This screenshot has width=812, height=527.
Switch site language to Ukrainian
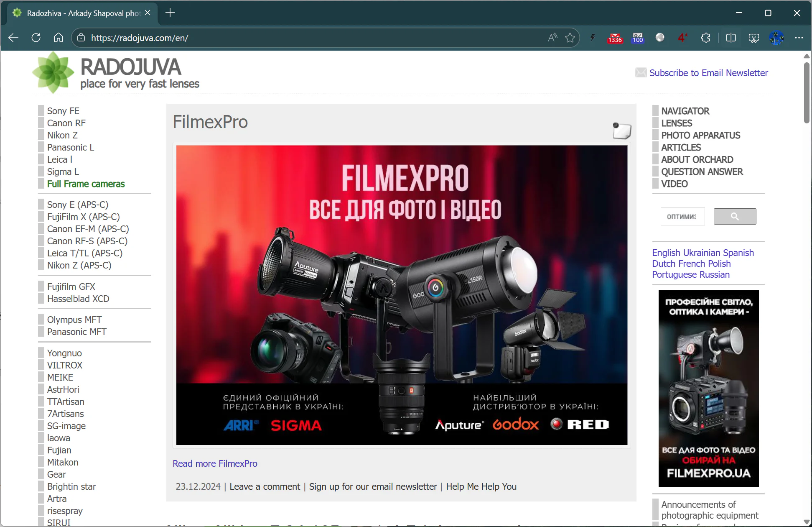tap(701, 253)
